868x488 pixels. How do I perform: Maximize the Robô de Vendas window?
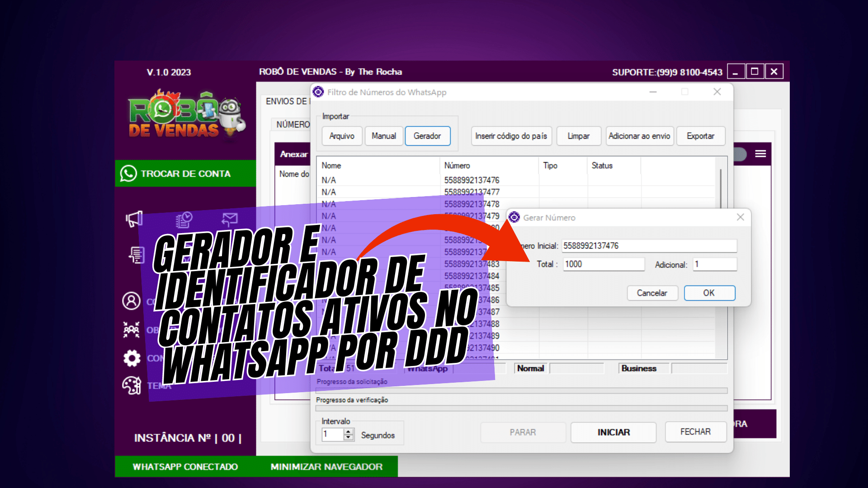[755, 71]
